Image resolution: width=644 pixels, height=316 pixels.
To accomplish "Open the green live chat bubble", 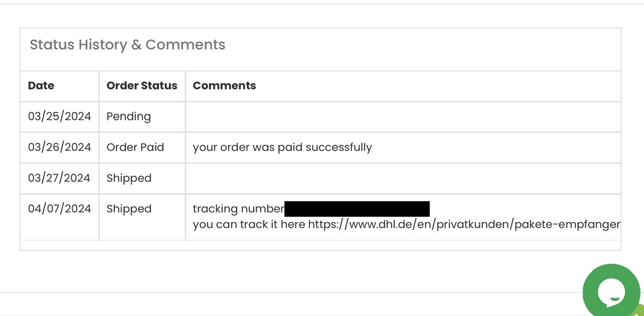I will click(611, 291).
